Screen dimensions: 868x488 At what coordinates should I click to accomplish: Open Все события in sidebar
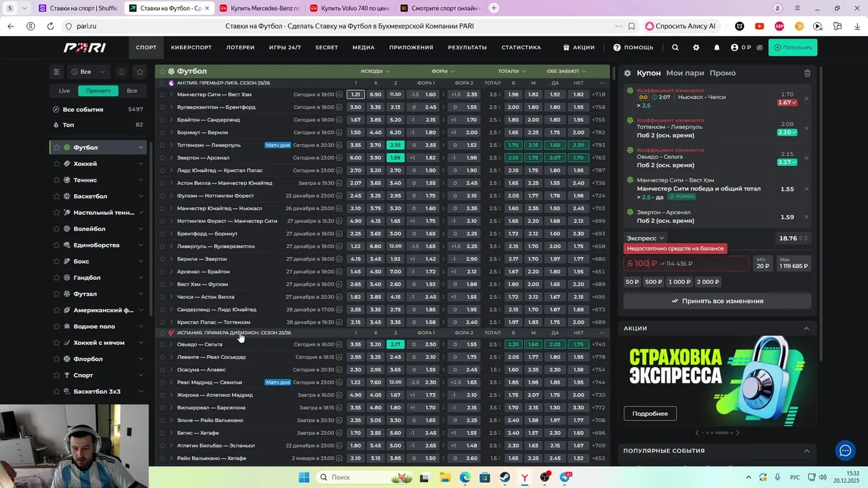(x=98, y=109)
